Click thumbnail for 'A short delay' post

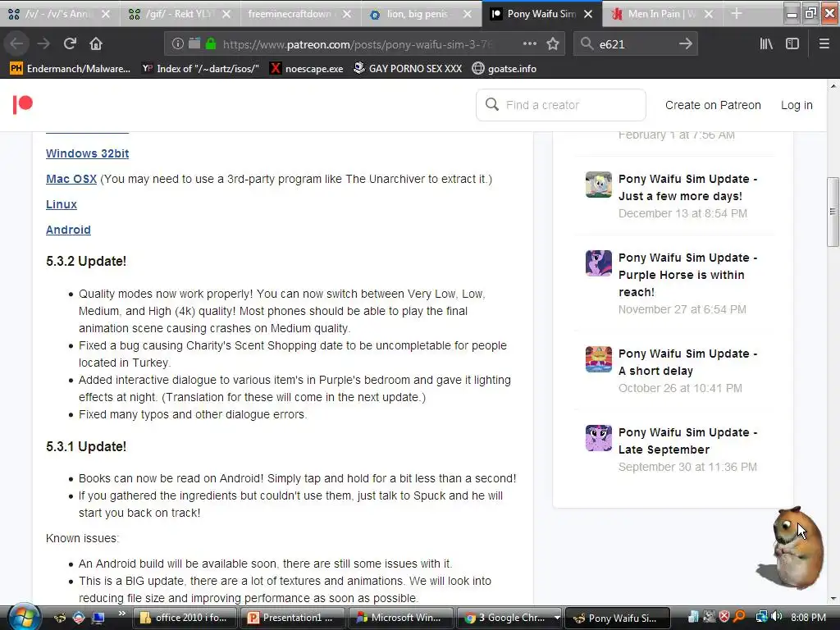coord(598,359)
